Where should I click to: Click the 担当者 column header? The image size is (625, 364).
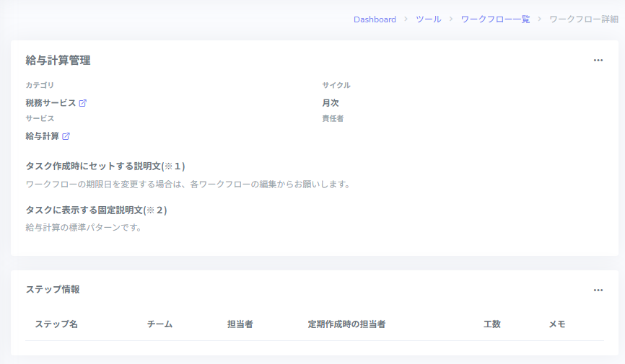[x=240, y=324]
